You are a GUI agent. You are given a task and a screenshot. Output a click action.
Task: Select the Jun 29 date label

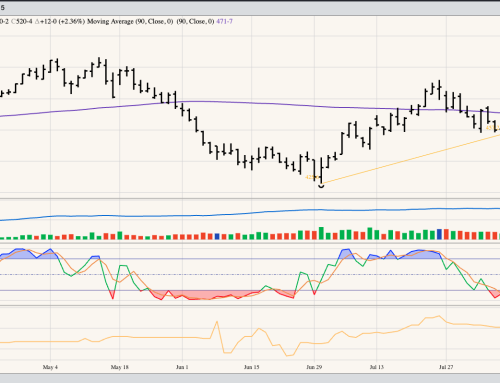(314, 367)
